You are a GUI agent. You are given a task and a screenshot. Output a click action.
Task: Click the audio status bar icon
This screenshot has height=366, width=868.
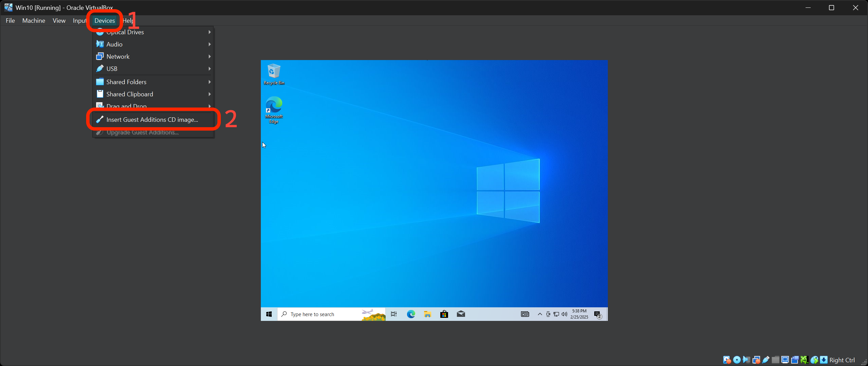point(747,360)
